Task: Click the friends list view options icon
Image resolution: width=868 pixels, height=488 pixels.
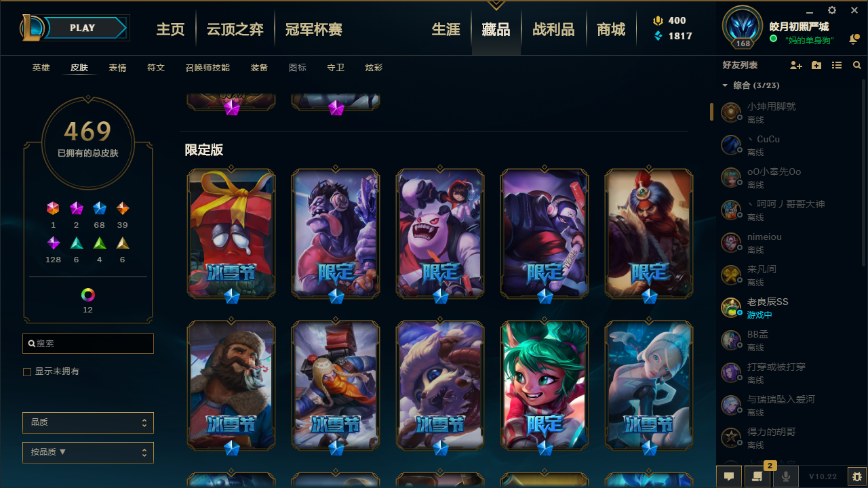Action: pyautogui.click(x=837, y=65)
